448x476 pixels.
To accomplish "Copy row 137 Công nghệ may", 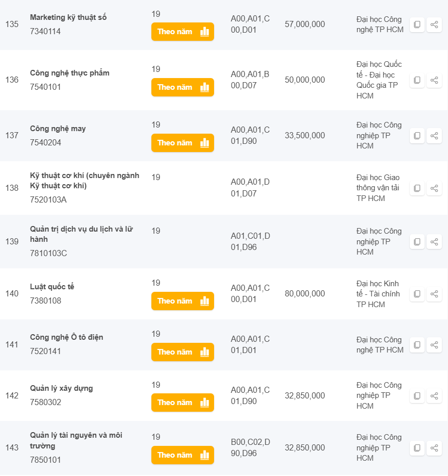I will click(x=417, y=136).
